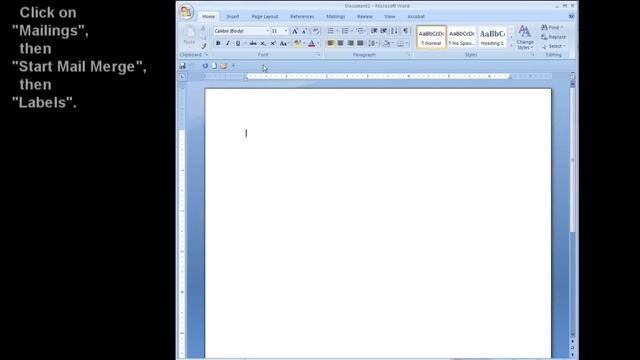
Task: Click the Grow Font button
Action: (295, 31)
